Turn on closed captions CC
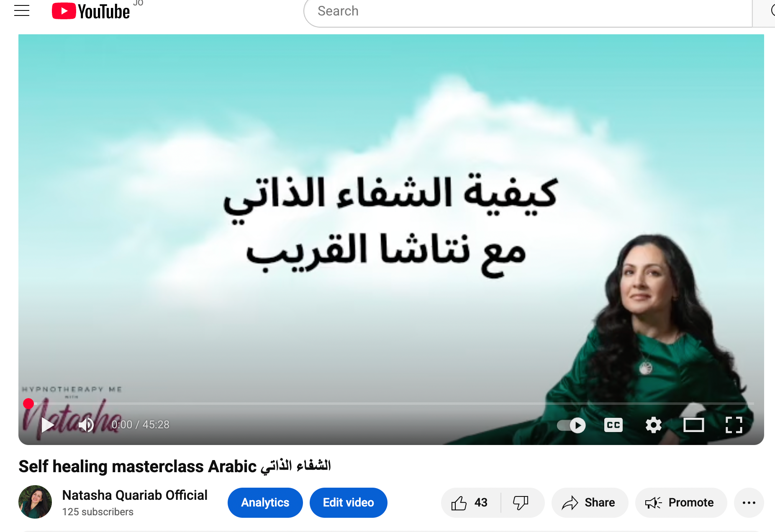 (x=613, y=425)
